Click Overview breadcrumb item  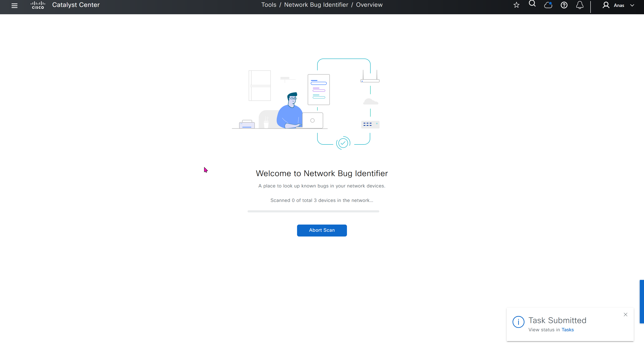pos(369,5)
